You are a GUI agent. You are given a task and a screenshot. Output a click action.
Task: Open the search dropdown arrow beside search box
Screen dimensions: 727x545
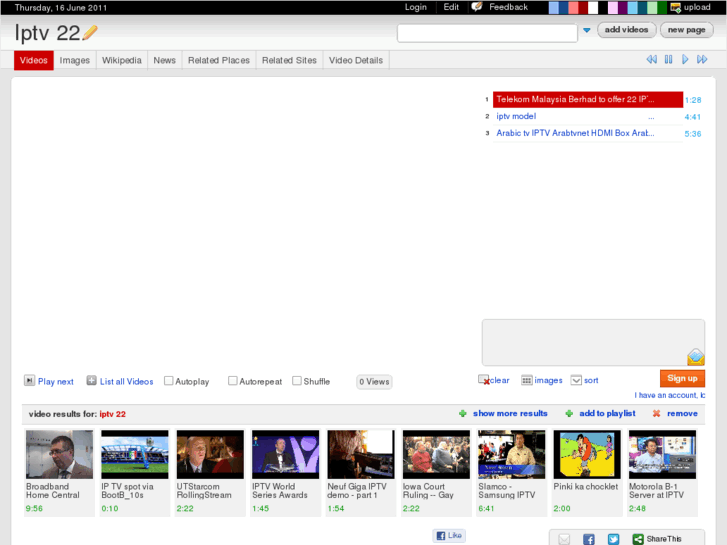coord(587,30)
